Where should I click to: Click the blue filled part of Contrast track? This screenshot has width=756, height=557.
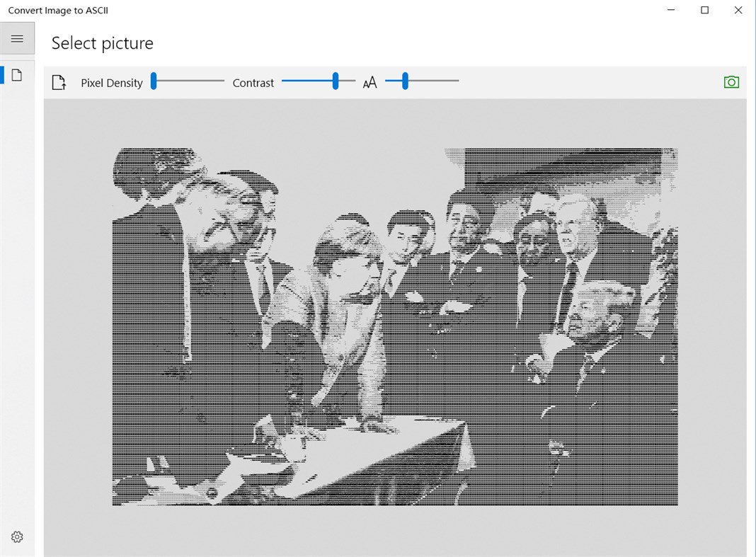click(307, 81)
